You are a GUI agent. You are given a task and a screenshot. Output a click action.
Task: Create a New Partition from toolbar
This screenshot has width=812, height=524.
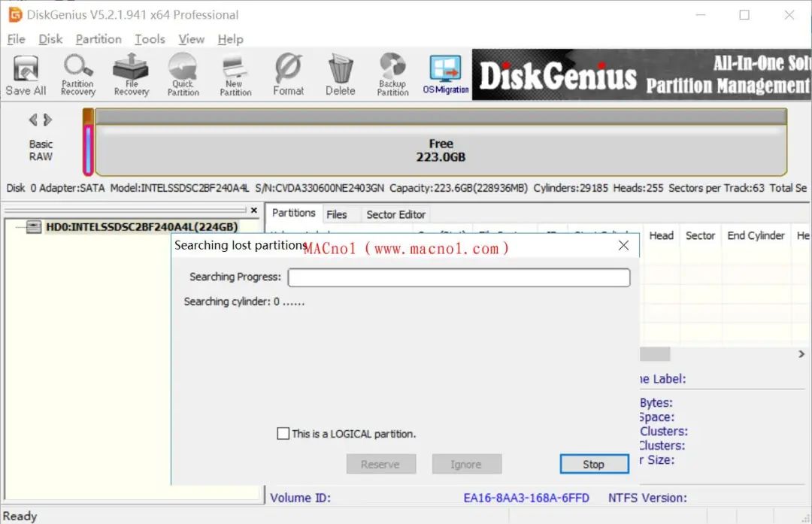[x=235, y=75]
